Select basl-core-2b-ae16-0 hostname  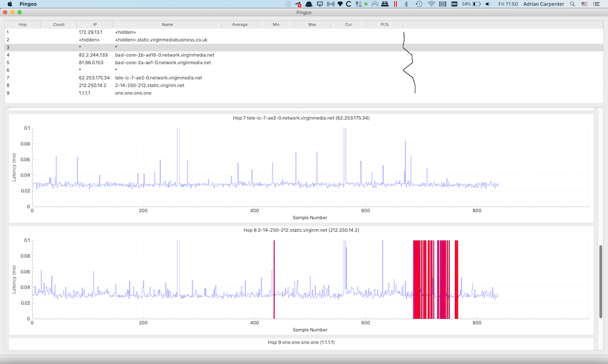click(164, 55)
